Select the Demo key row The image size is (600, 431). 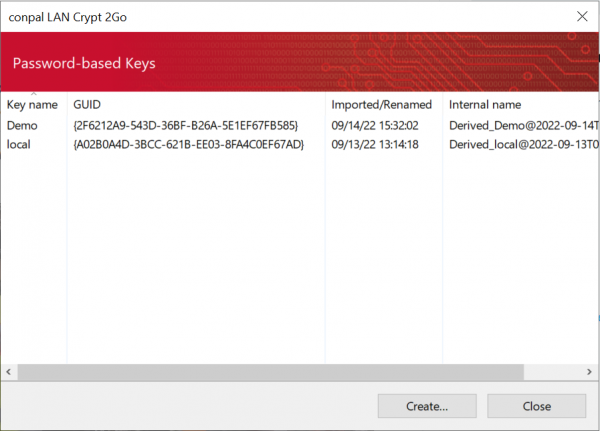tap(300, 126)
